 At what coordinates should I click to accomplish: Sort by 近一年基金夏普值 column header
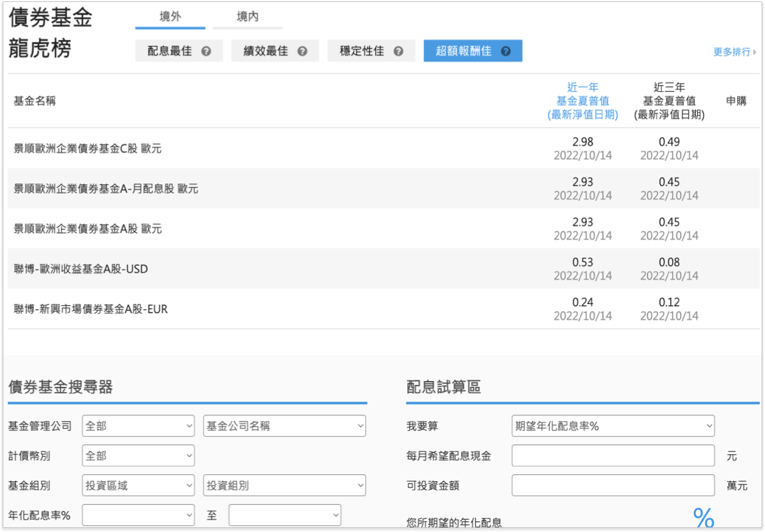click(x=583, y=100)
